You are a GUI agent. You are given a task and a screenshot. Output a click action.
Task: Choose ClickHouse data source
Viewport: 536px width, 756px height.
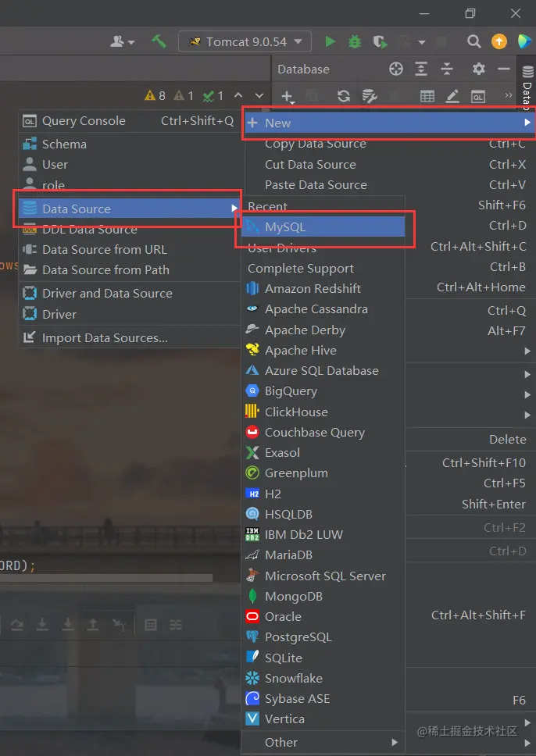tap(323, 412)
